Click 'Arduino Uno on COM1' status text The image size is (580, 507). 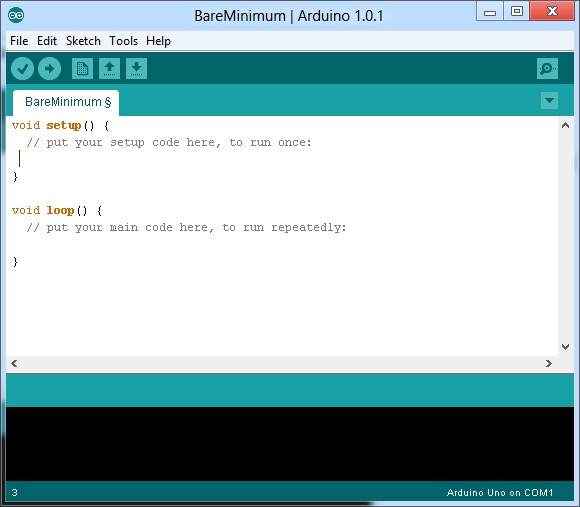coord(500,493)
